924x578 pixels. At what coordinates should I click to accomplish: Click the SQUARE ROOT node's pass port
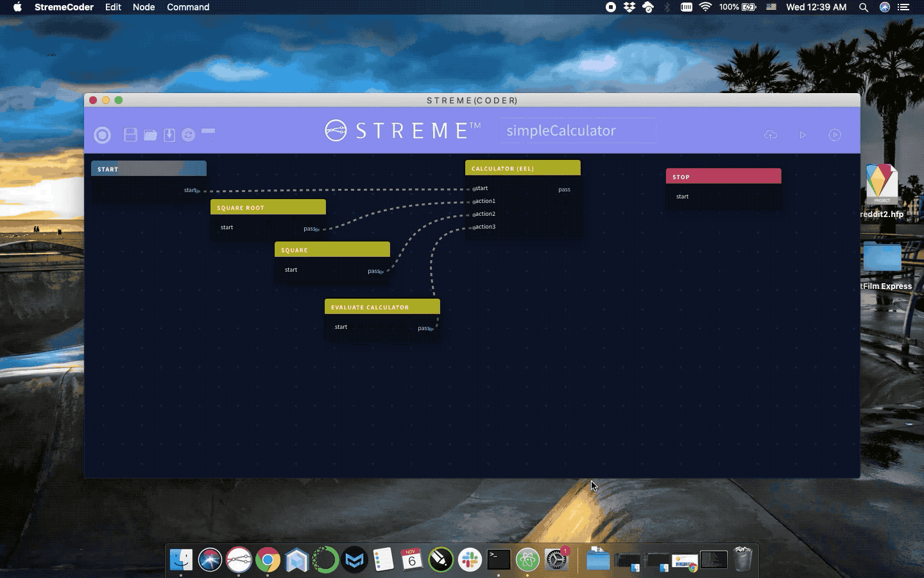pyautogui.click(x=317, y=229)
